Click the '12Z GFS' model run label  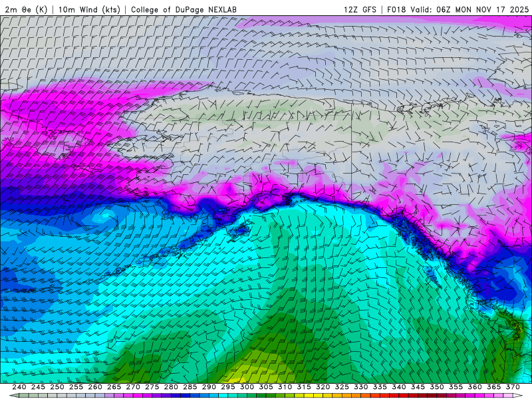coord(360,9)
